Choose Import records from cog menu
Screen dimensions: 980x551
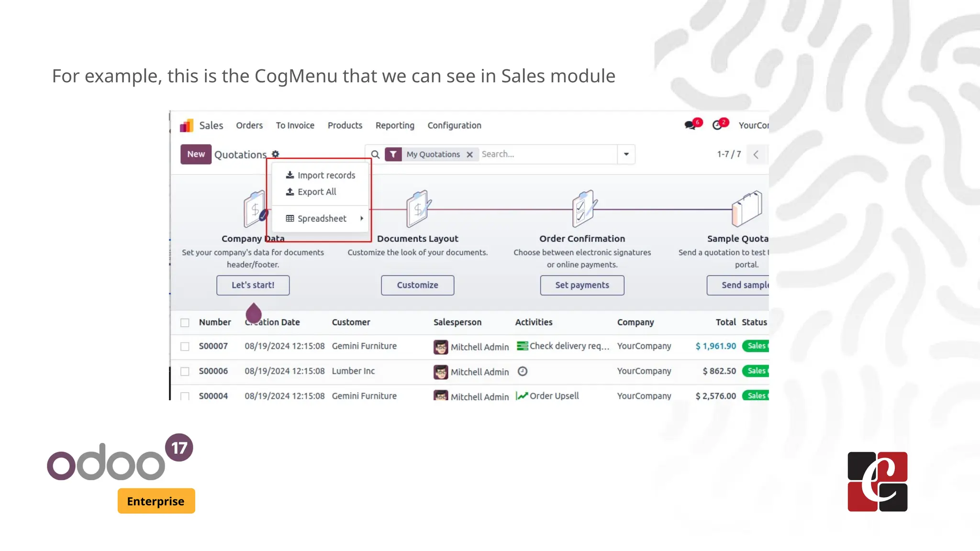point(326,176)
